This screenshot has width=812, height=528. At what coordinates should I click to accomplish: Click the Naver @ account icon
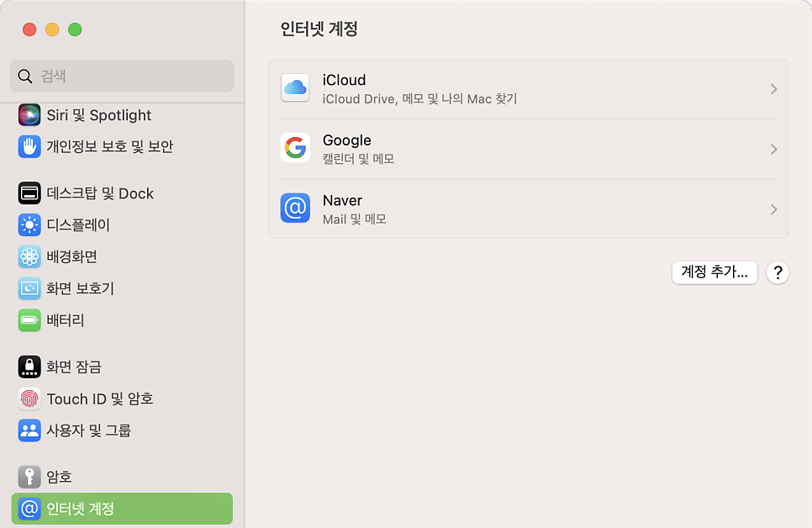[x=295, y=208]
